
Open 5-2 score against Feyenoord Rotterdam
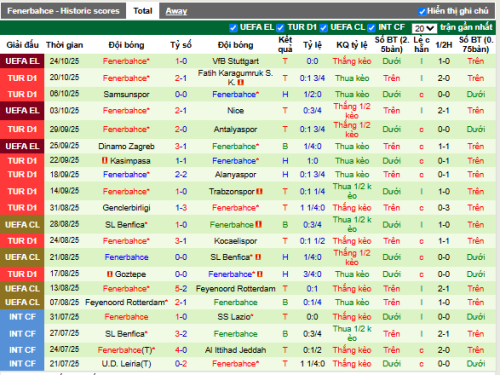click(x=181, y=289)
